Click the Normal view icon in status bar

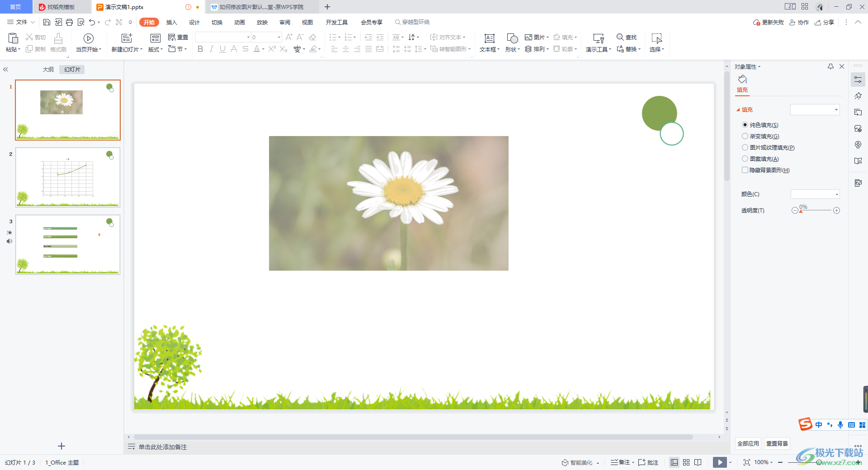674,462
